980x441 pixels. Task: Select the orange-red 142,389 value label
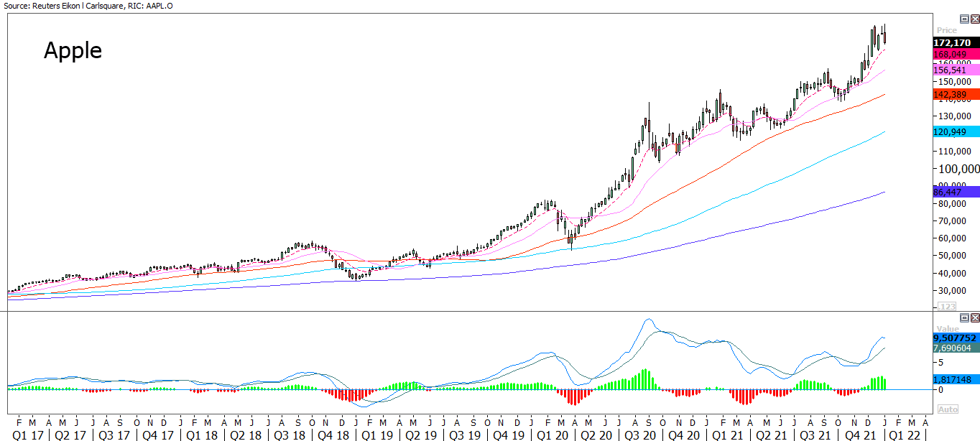956,94
